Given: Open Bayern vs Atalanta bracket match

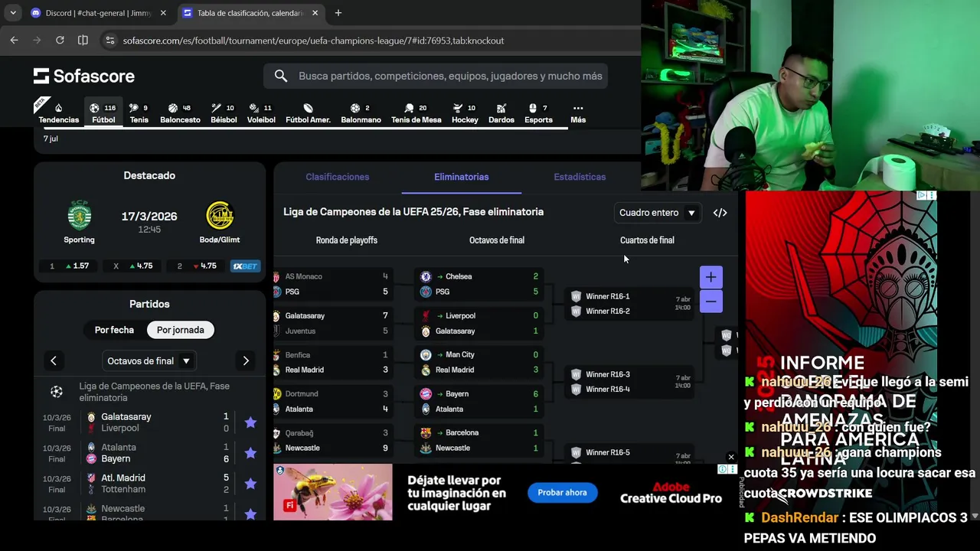Looking at the screenshot, I should [x=479, y=401].
